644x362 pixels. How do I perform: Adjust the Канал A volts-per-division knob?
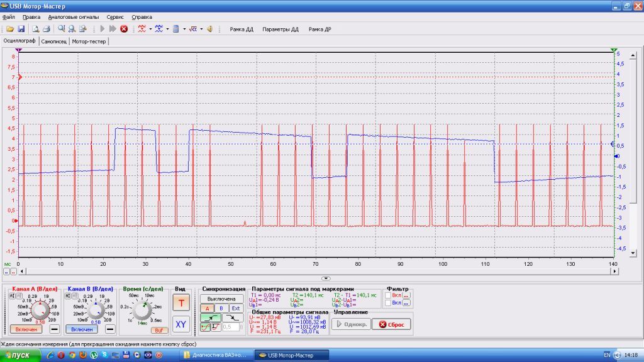[40, 310]
